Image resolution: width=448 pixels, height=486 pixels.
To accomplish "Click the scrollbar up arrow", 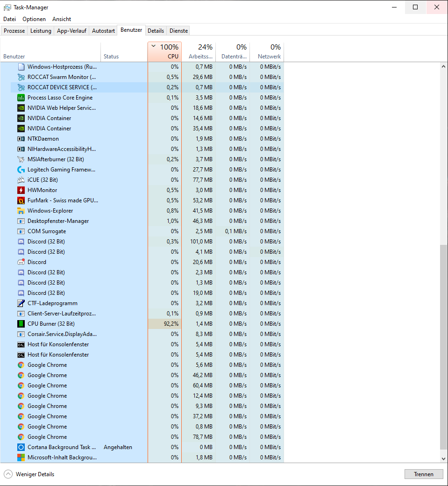I will click(x=443, y=66).
